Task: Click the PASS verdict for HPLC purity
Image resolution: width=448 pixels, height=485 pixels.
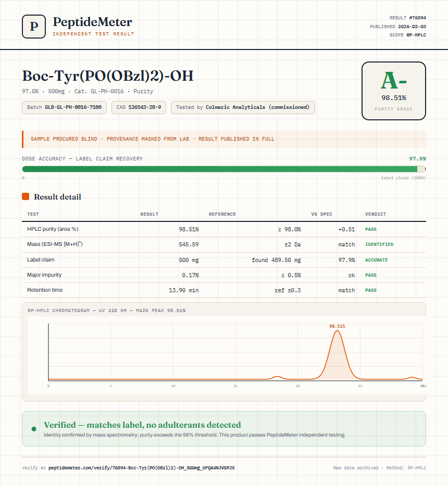Action: 371,229
